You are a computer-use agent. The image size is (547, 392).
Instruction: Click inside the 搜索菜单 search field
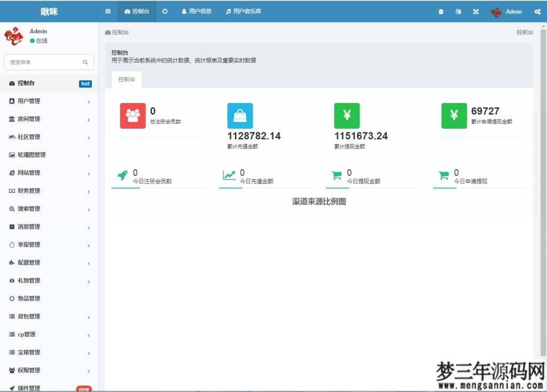tap(45, 62)
